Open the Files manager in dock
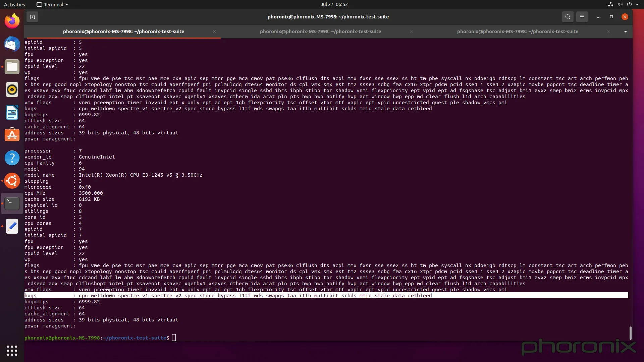 [12, 67]
